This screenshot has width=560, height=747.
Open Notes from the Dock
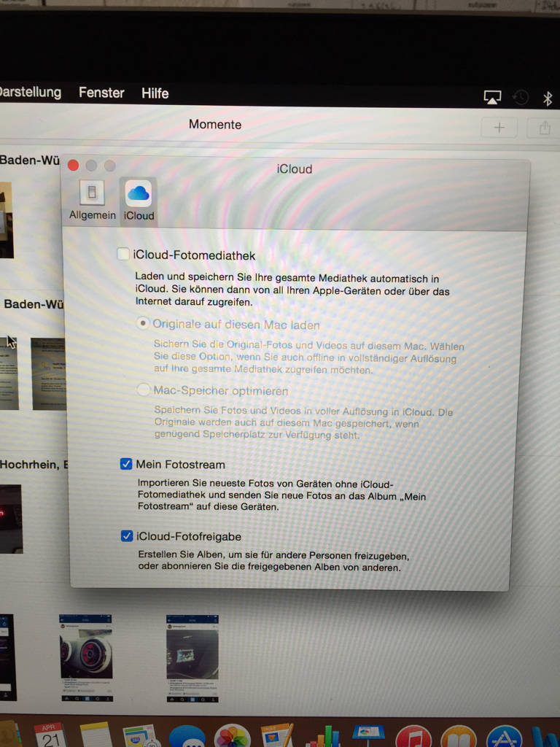point(95,735)
